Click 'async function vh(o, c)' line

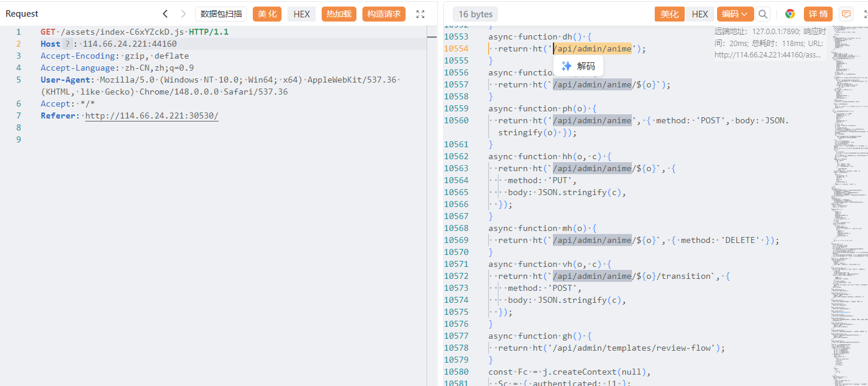click(550, 264)
